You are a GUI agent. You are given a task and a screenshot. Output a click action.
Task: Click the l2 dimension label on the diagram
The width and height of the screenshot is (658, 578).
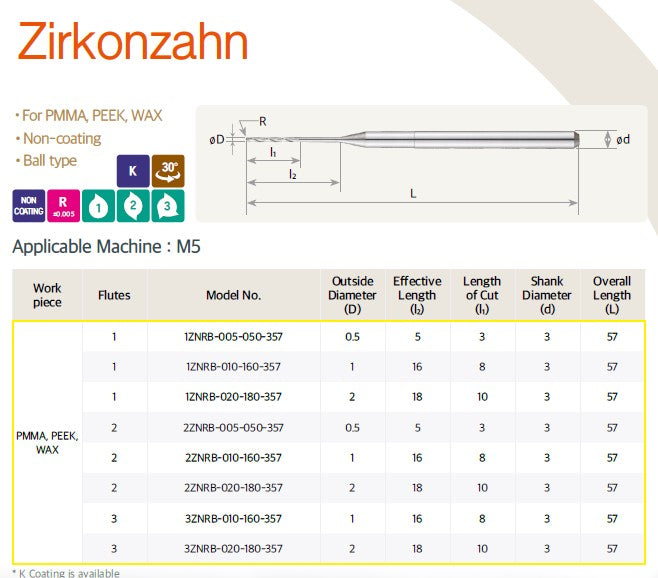(292, 174)
